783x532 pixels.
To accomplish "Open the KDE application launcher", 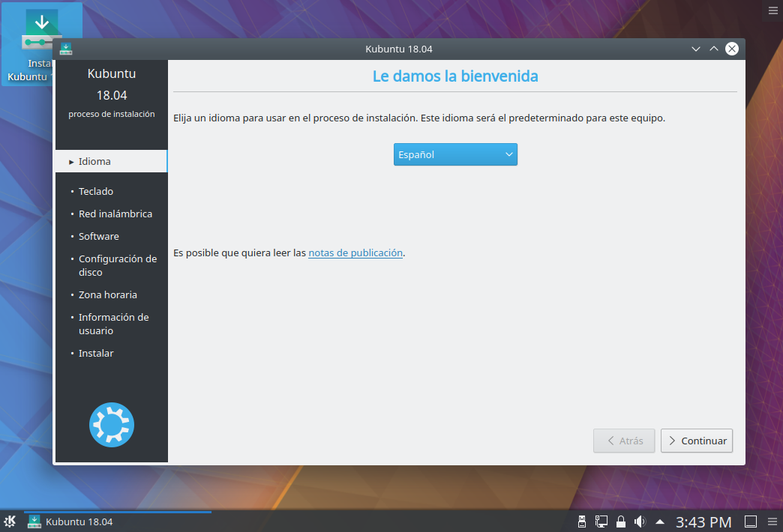I will pyautogui.click(x=10, y=522).
